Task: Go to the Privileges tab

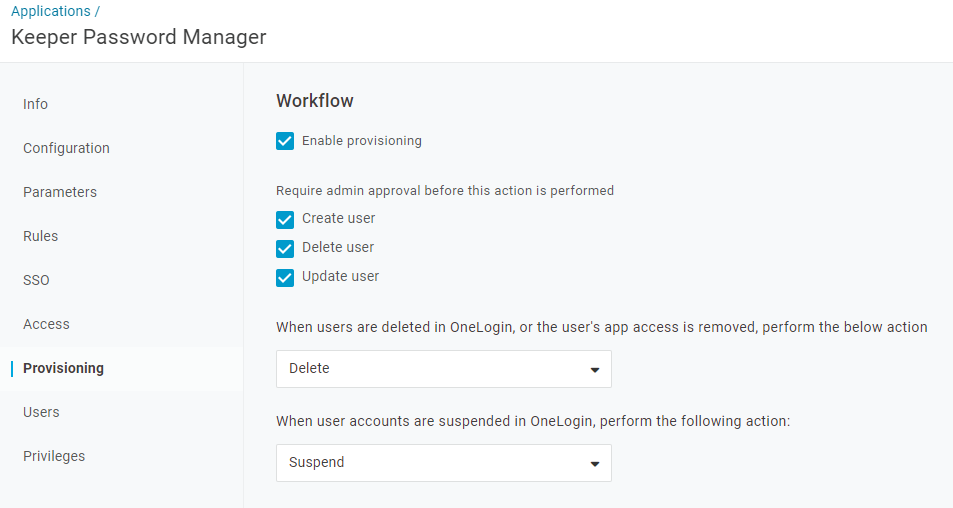Action: click(54, 456)
